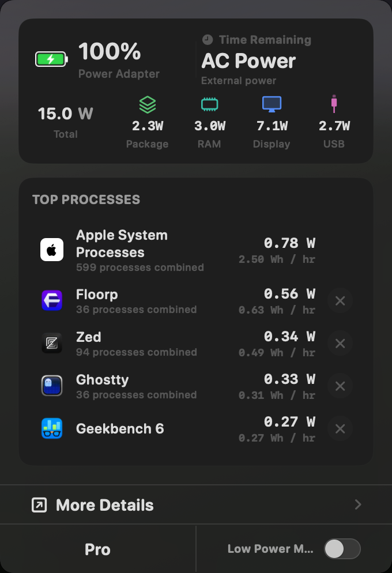392x573 pixels.
Task: Remove Zed from Top Processes
Action: point(340,343)
